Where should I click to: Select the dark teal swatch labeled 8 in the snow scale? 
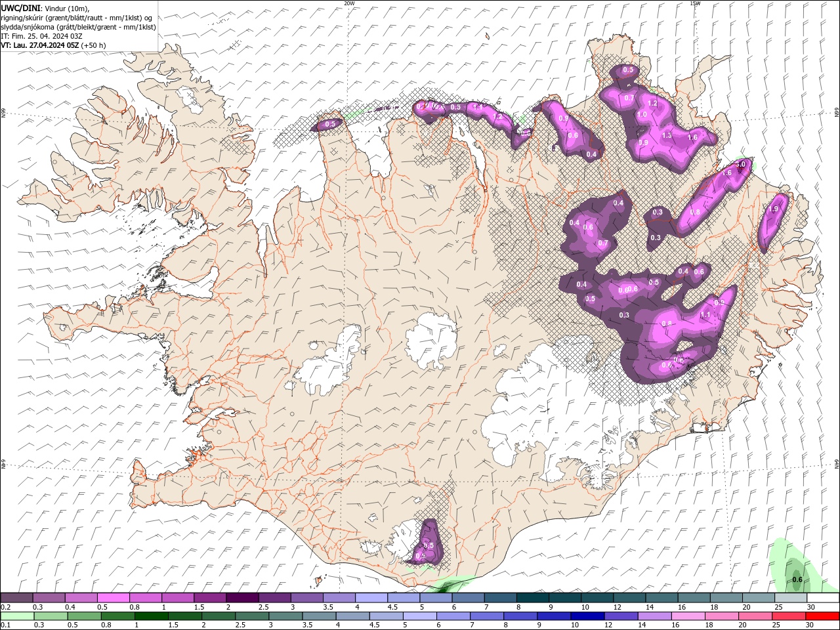tap(533, 598)
